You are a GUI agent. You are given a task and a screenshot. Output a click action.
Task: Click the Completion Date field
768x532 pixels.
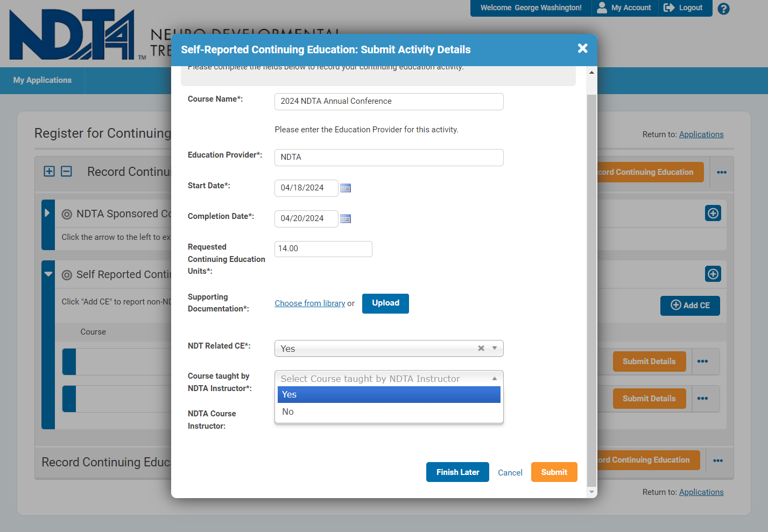pyautogui.click(x=306, y=218)
